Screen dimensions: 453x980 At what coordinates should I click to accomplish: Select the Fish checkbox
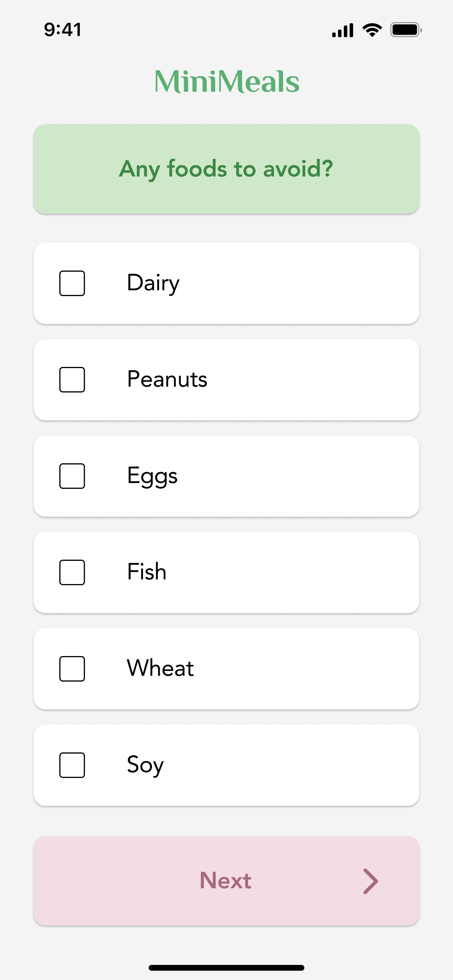[72, 572]
